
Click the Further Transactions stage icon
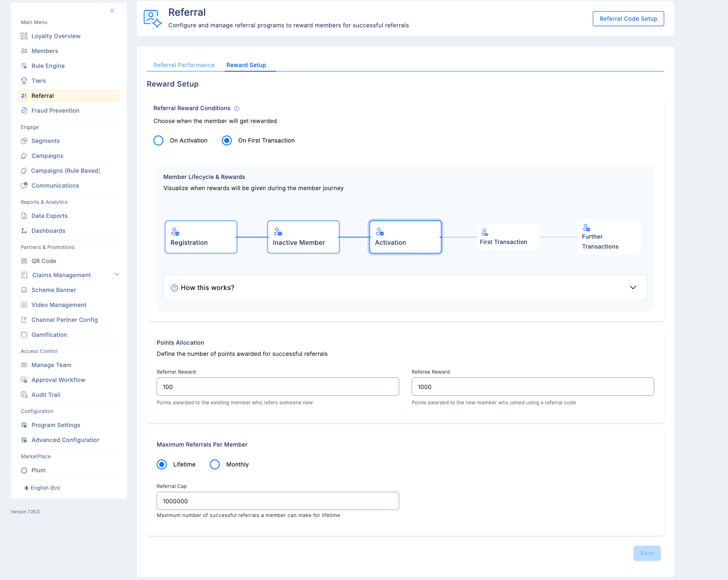(586, 227)
